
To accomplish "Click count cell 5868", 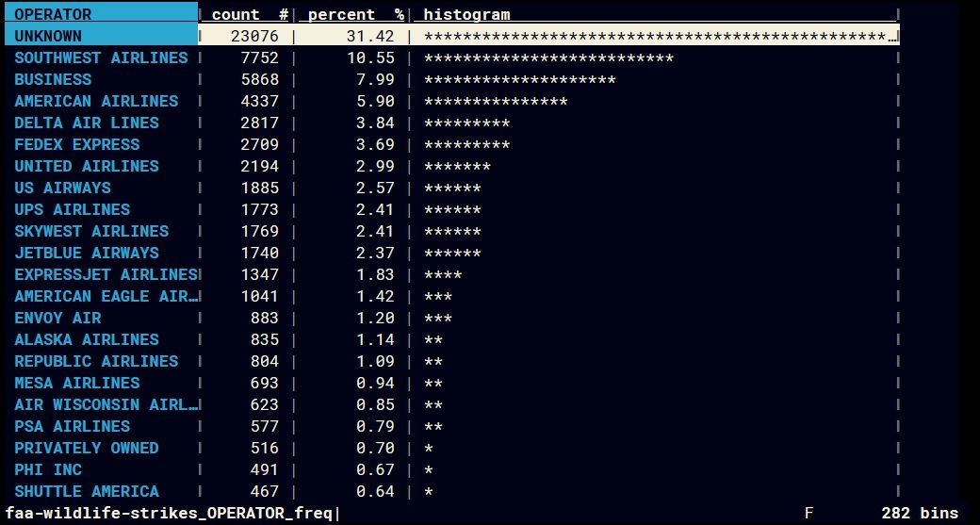I will (x=259, y=79).
